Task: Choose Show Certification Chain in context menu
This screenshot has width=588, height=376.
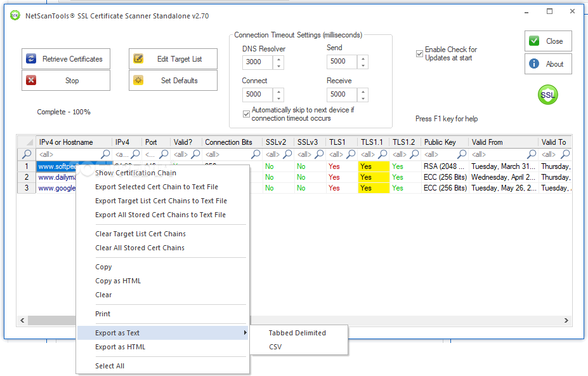Action: click(x=163, y=173)
